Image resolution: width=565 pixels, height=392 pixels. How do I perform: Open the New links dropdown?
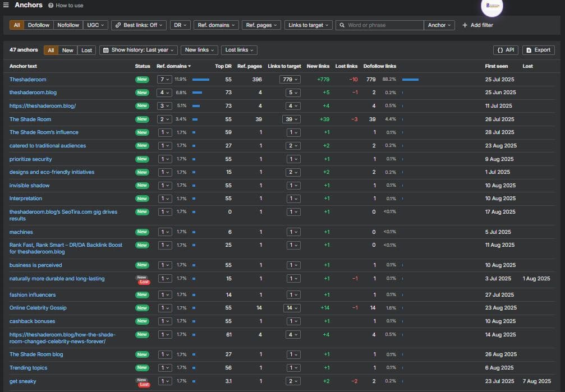click(199, 50)
